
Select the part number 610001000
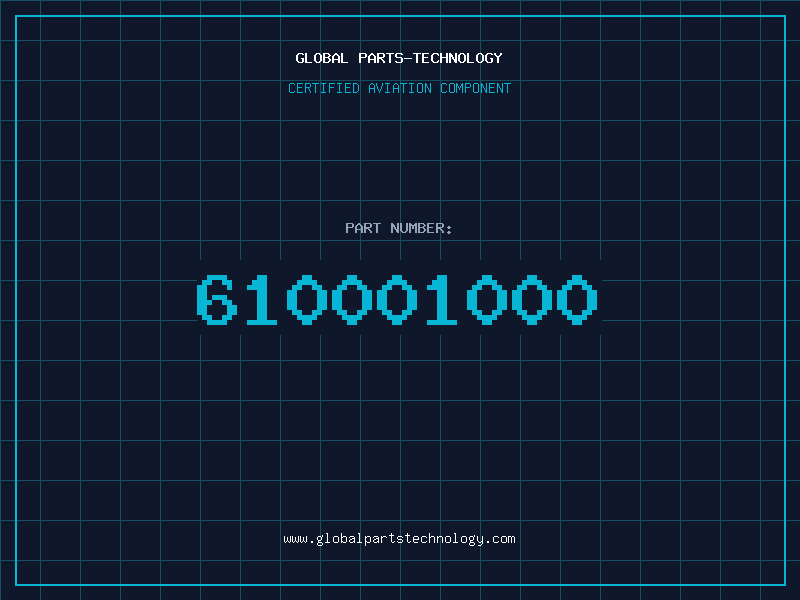click(x=397, y=299)
